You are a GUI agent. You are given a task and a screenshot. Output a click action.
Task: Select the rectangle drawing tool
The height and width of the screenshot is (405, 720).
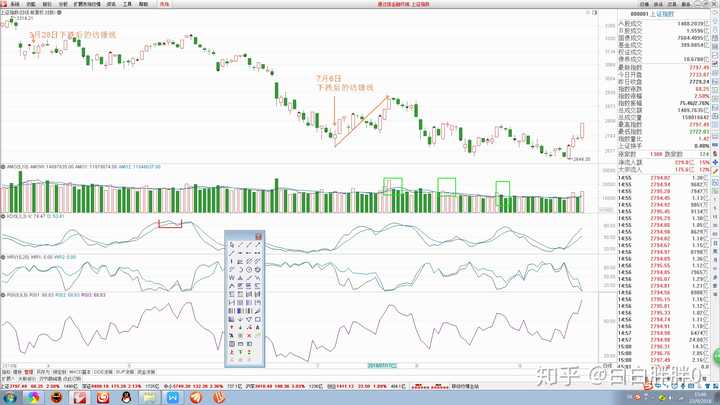tap(258, 319)
